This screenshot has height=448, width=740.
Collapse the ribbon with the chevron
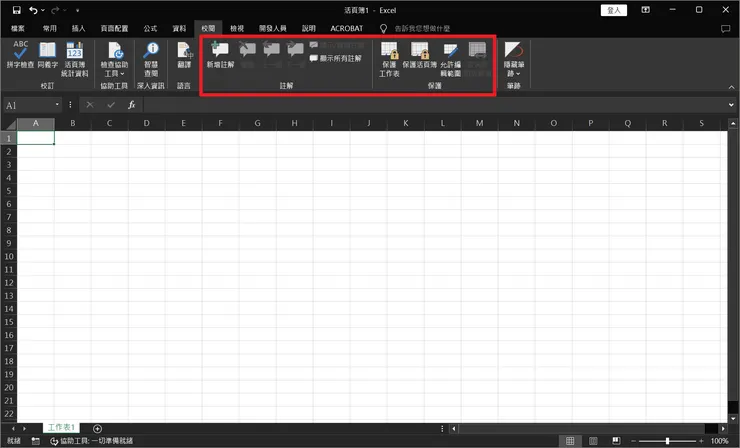[x=731, y=87]
